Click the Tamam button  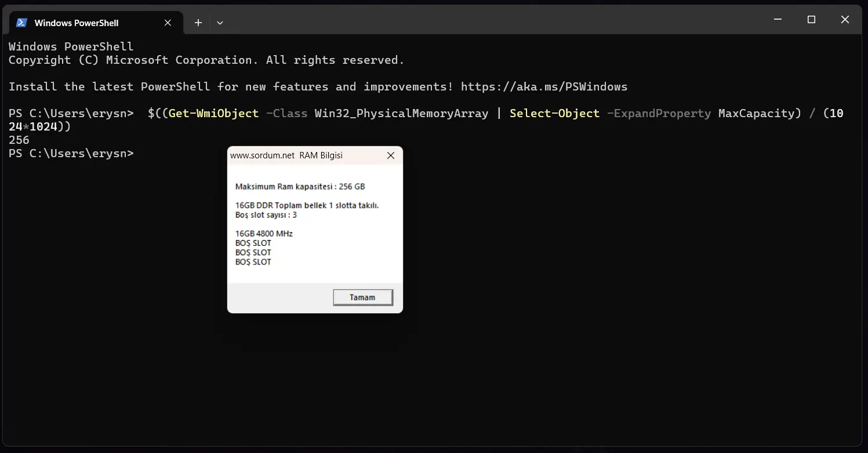click(363, 298)
